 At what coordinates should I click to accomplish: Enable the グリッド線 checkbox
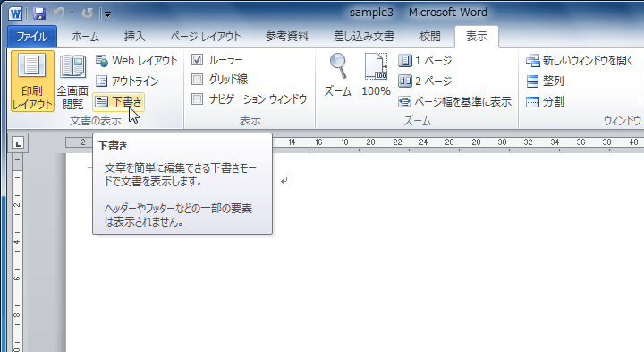197,79
